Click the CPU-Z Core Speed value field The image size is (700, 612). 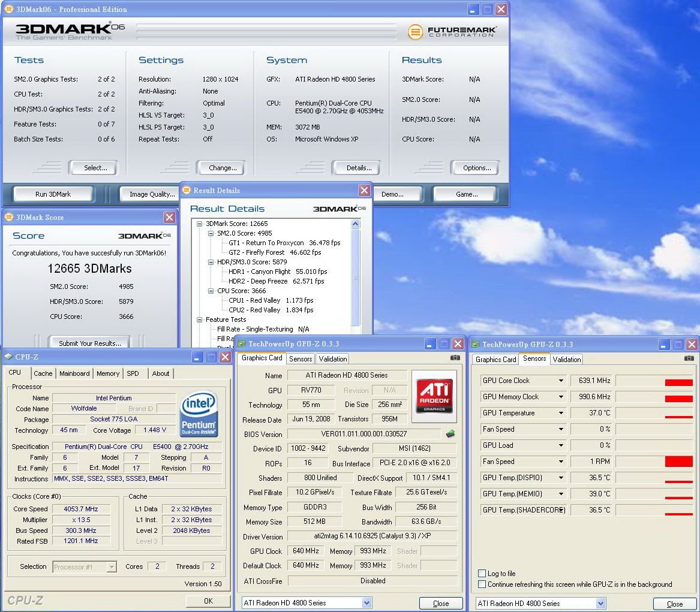pyautogui.click(x=81, y=508)
